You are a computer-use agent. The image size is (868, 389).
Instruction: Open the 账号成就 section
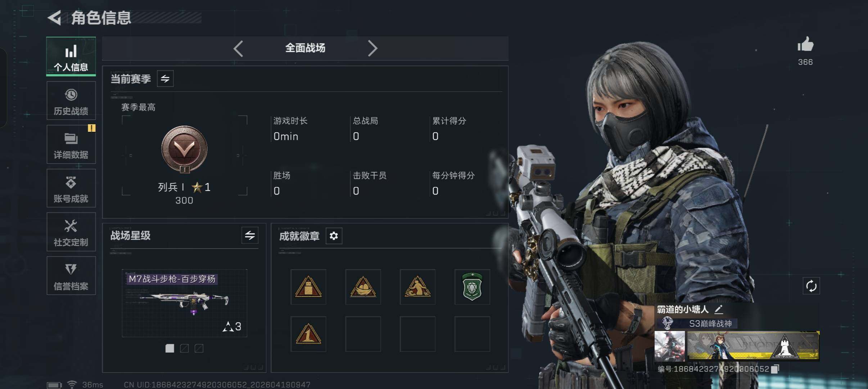71,188
